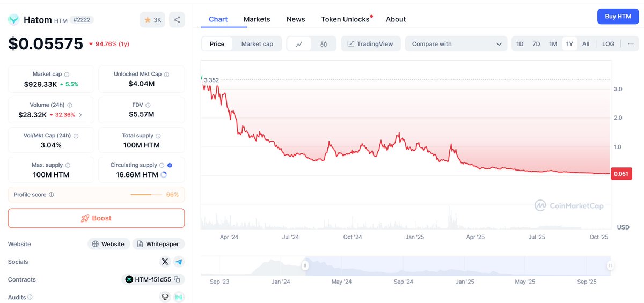
Task: Open the Chart tab
Action: pyautogui.click(x=218, y=19)
